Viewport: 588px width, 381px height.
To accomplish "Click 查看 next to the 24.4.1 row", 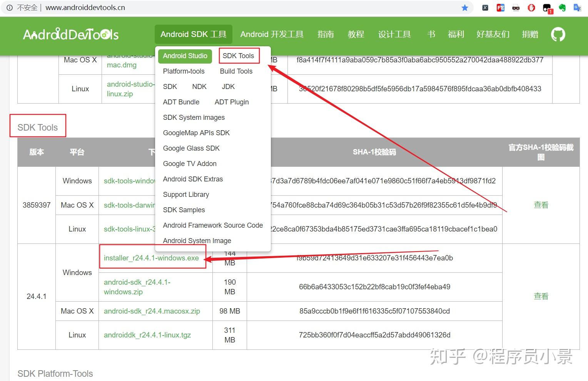I will click(541, 296).
